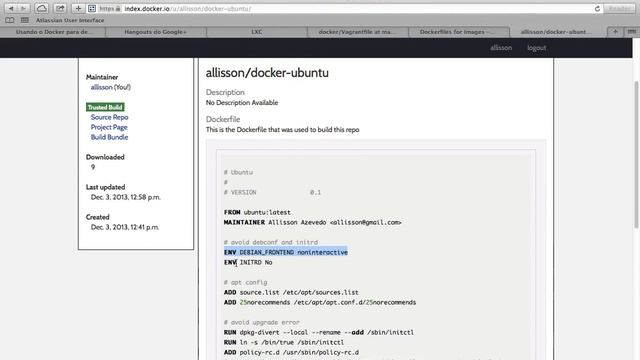
Task: Open the Reader button in the address bar
Action: (x=619, y=9)
